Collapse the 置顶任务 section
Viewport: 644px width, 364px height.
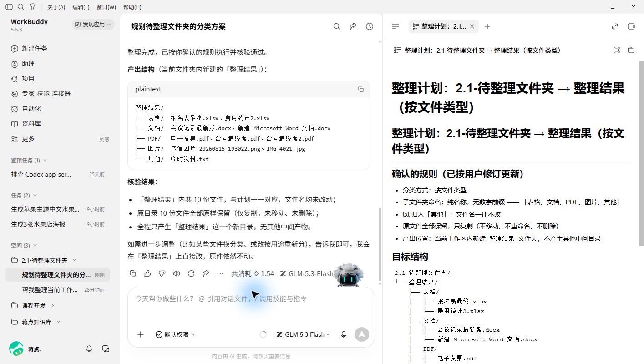pos(29,160)
